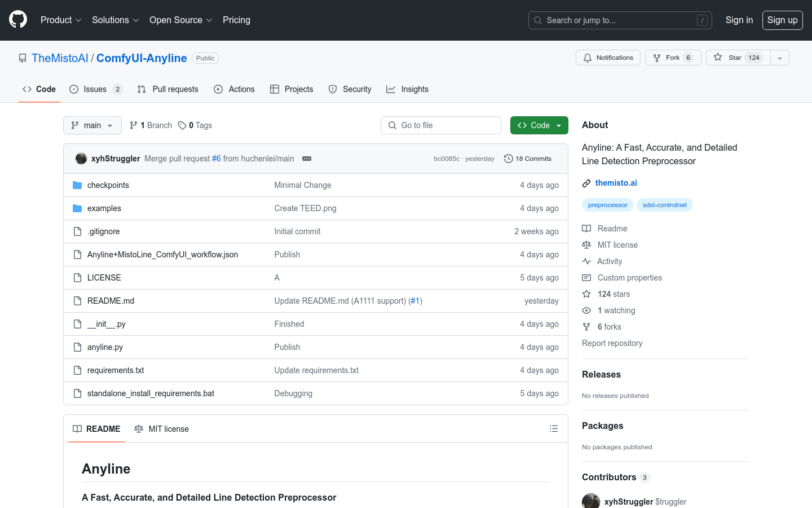Open the green Code dropdown
The height and width of the screenshot is (508, 812).
click(x=539, y=125)
